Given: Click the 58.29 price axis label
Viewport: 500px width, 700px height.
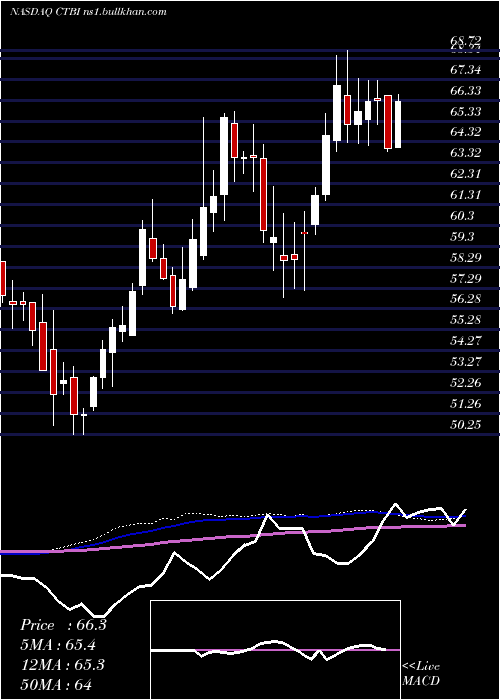Looking at the screenshot, I should [x=466, y=258].
